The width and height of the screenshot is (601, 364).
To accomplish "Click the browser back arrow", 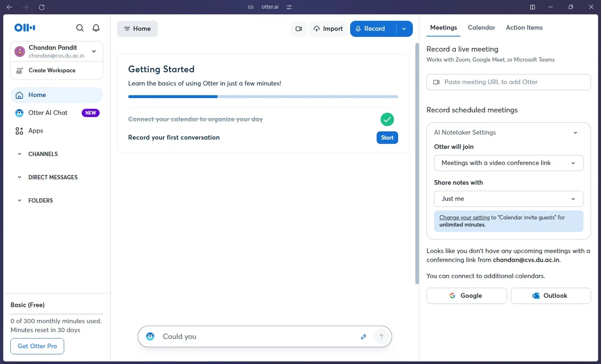I will coord(10,7).
